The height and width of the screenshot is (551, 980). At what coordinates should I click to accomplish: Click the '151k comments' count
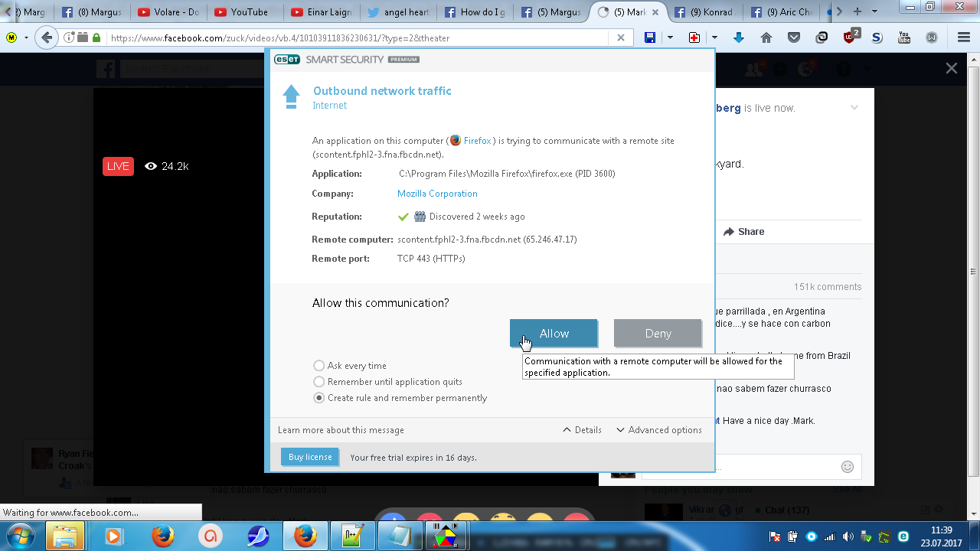click(828, 287)
